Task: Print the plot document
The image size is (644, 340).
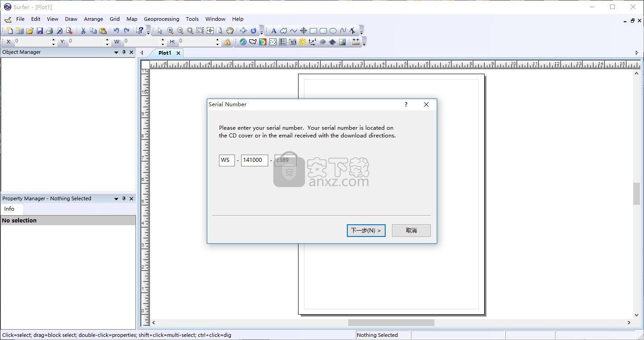Action: (x=50, y=31)
